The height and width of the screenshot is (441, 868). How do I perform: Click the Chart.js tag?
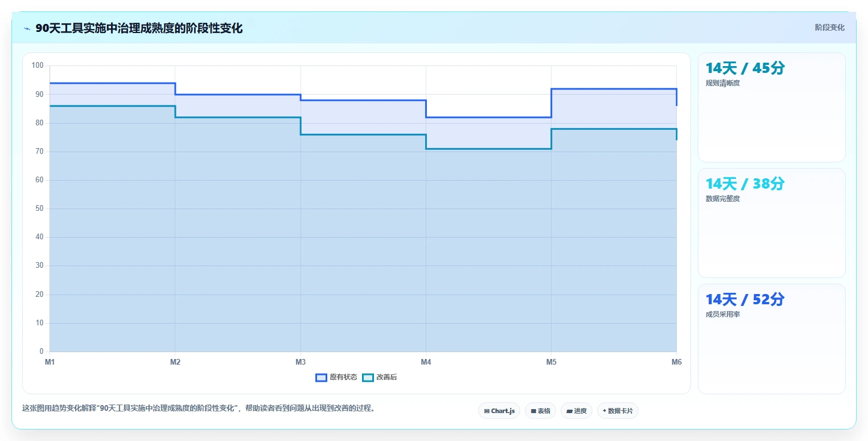[x=499, y=411]
